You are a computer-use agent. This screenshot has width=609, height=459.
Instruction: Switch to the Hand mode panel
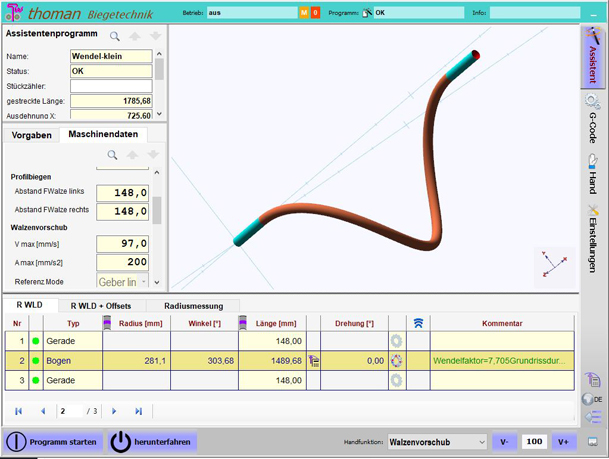(592, 174)
